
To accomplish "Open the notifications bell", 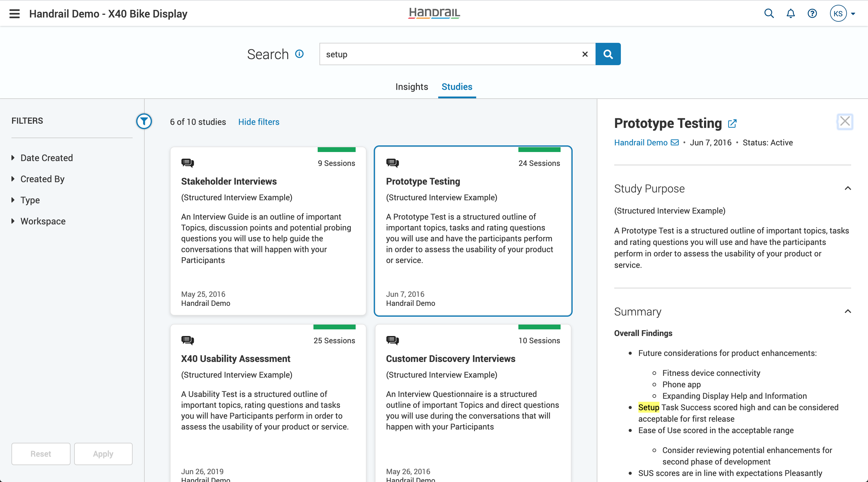I will 791,14.
